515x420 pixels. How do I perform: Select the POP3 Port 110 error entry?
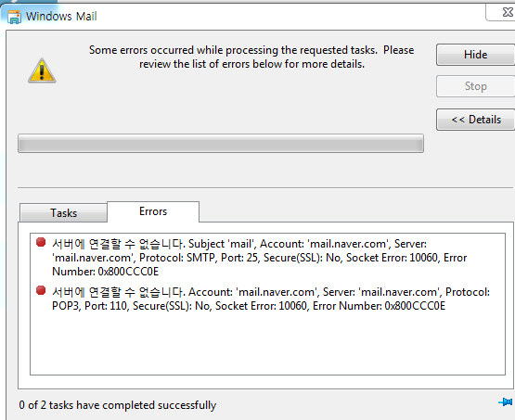[271, 299]
